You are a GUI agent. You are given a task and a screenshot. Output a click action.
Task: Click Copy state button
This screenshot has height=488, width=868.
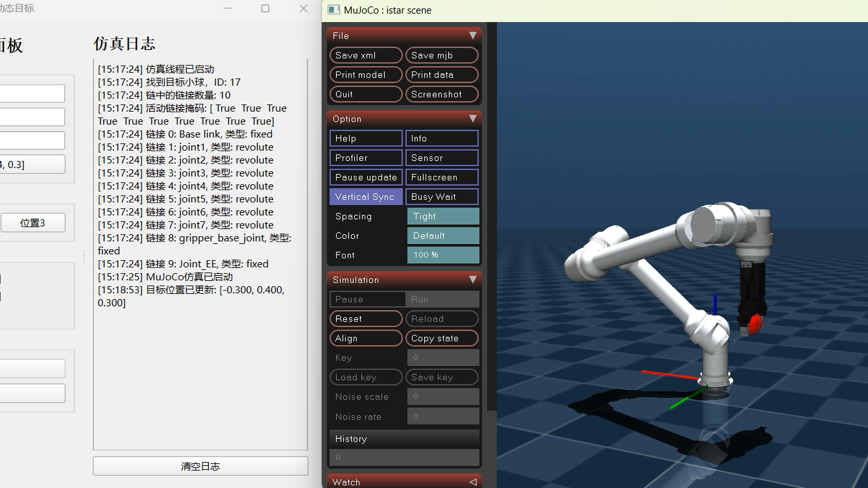tap(442, 338)
